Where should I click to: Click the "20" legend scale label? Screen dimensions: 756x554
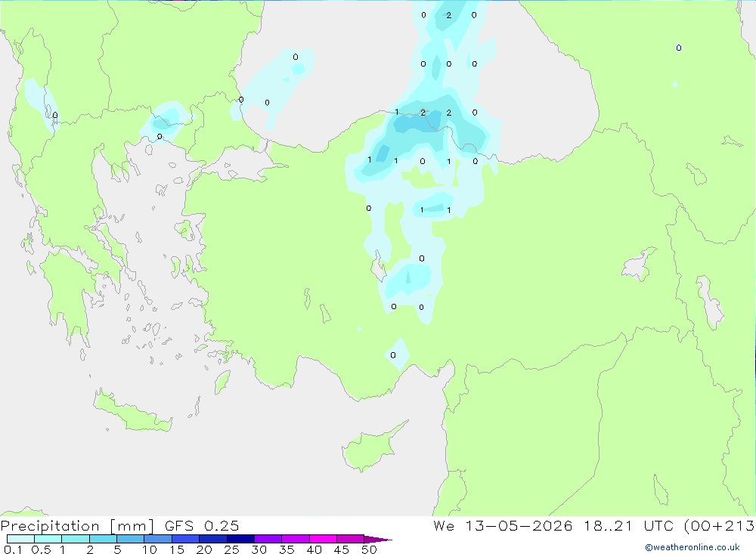click(204, 549)
